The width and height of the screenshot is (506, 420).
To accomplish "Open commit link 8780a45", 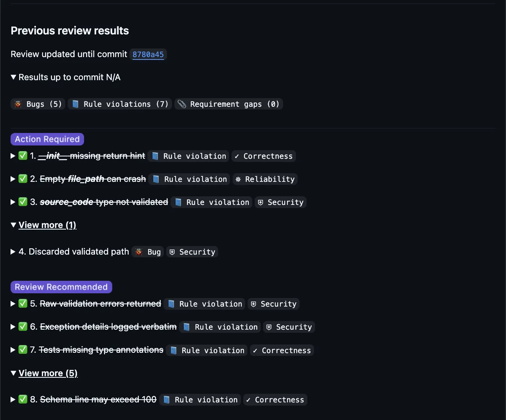I will coord(148,54).
